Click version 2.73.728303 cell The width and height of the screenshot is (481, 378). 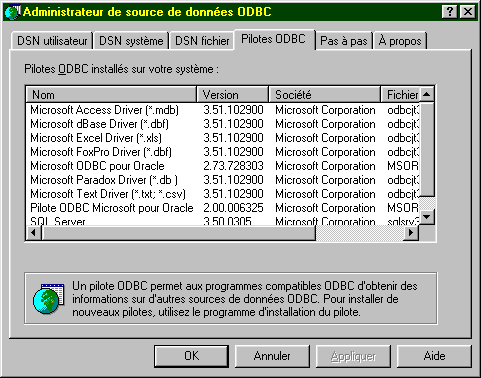233,166
